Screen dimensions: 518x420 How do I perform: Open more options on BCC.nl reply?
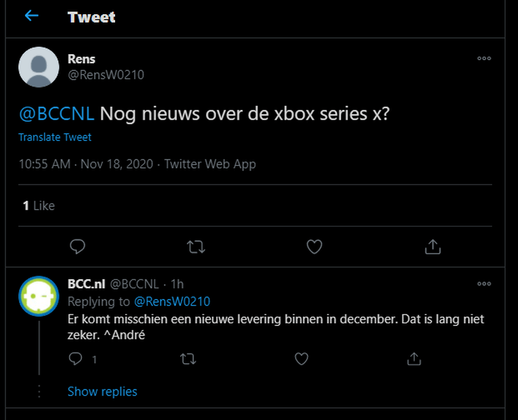483,284
